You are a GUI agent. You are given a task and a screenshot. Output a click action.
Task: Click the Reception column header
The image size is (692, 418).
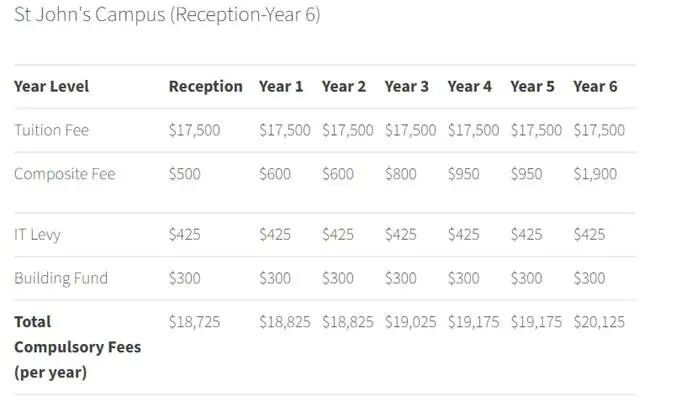(205, 86)
